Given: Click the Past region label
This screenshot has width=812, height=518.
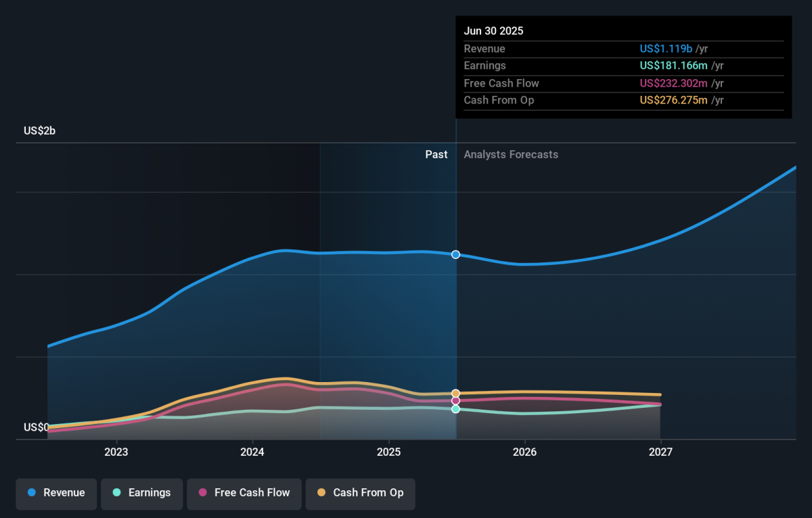Looking at the screenshot, I should coord(436,154).
